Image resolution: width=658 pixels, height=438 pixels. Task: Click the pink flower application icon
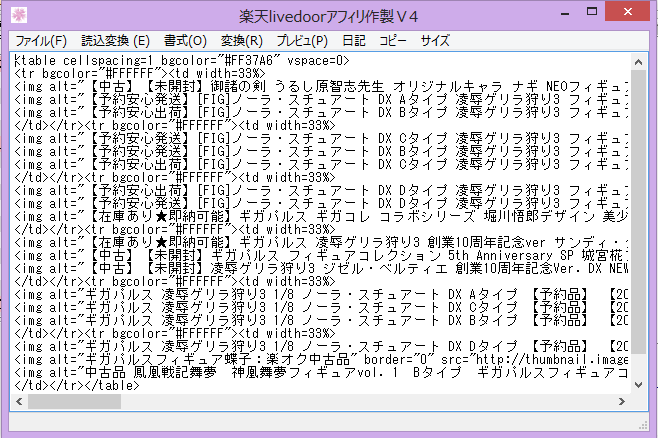point(19,16)
